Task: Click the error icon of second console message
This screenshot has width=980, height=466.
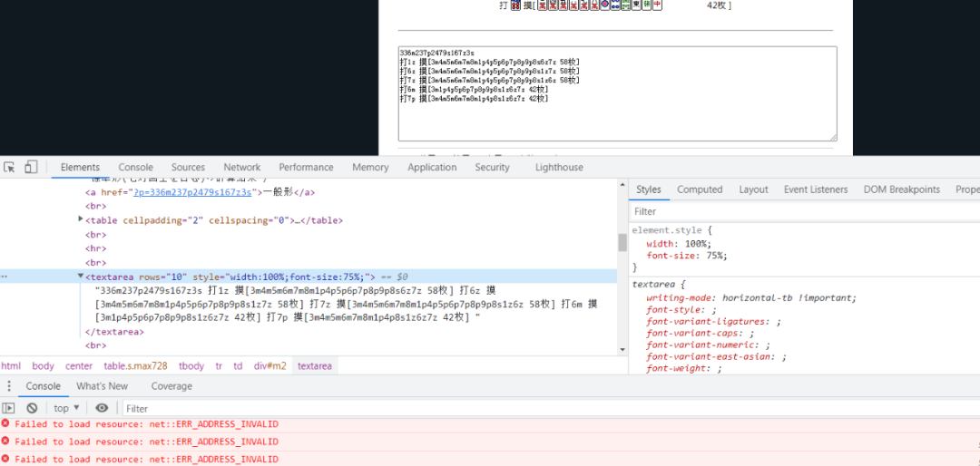Action: click(5, 441)
